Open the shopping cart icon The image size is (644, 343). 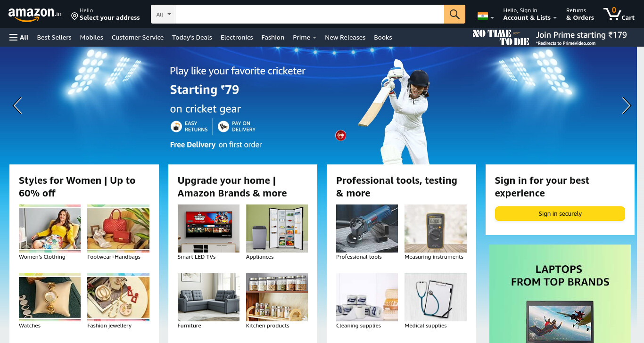click(619, 14)
